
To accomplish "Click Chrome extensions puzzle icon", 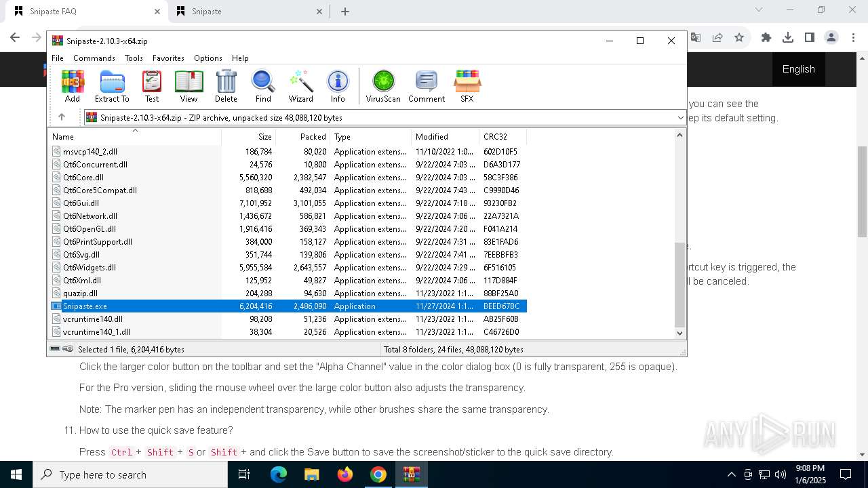I will 766,37.
